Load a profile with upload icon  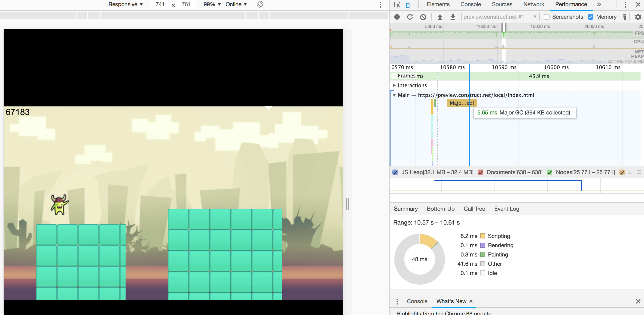point(440,17)
